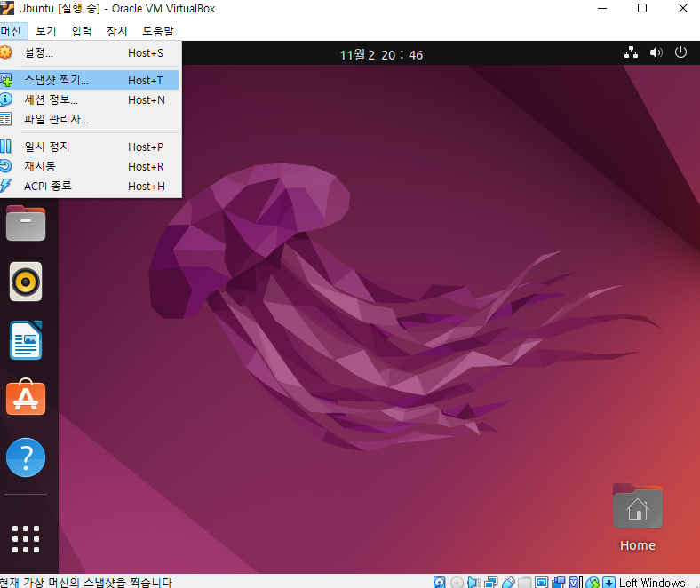Open the Help app in the dock
The height and width of the screenshot is (588, 700).
[26, 457]
